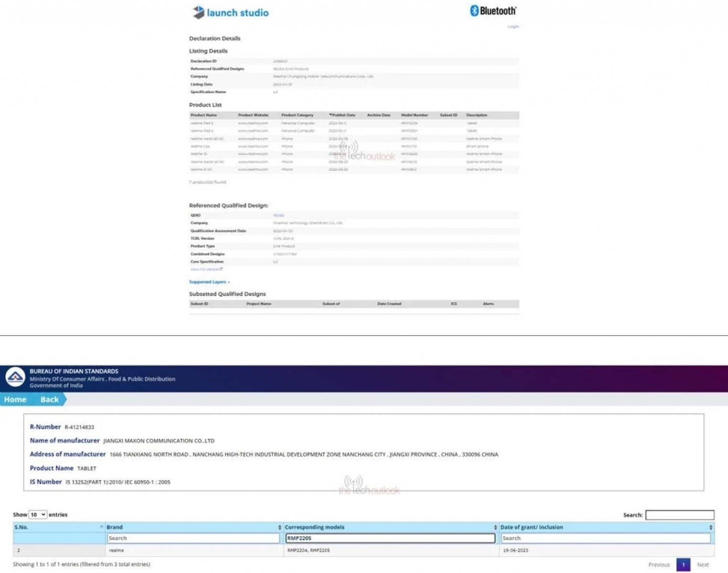Sort by Product Name column header
Image resolution: width=728 pixels, height=573 pixels.
pos(203,115)
